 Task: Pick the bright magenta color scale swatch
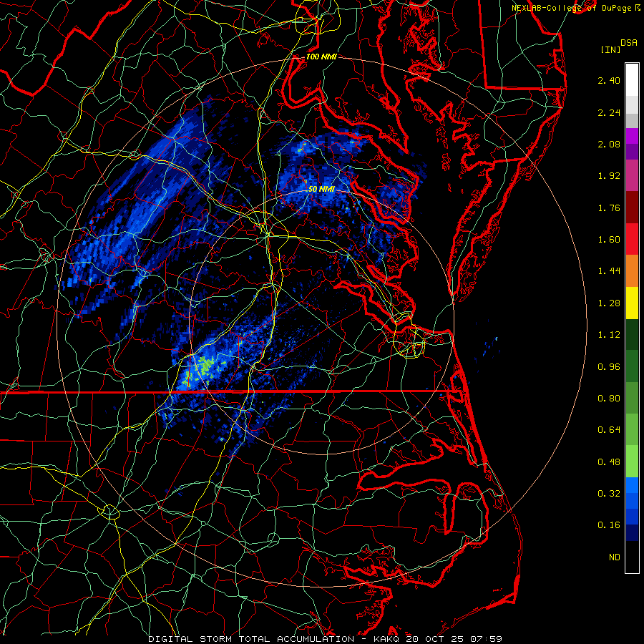tap(632, 136)
